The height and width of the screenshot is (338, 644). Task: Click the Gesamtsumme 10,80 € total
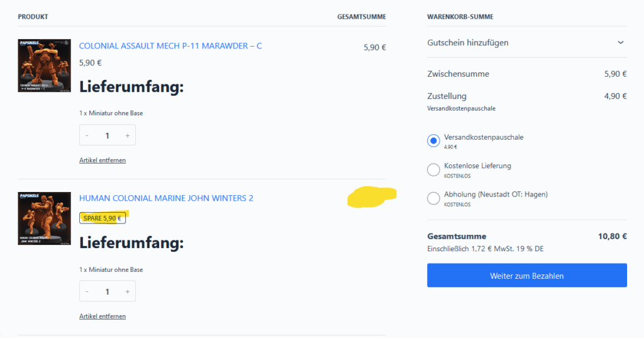(x=612, y=237)
